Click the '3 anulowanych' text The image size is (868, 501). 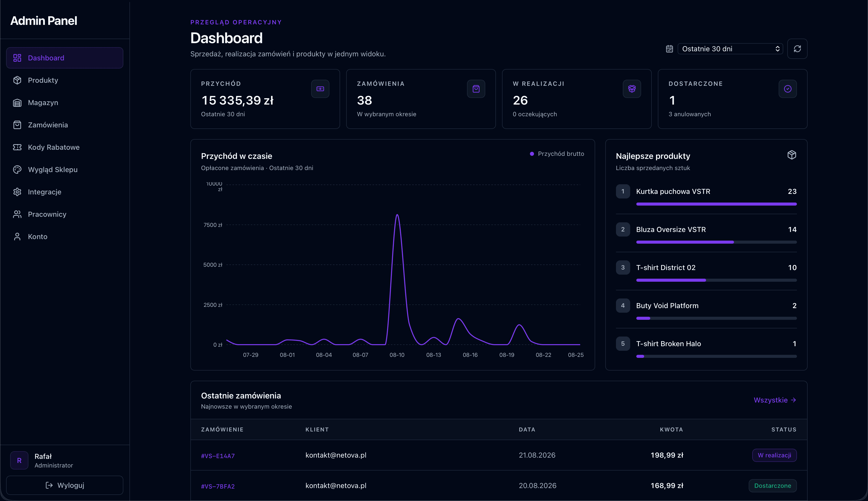tap(689, 114)
